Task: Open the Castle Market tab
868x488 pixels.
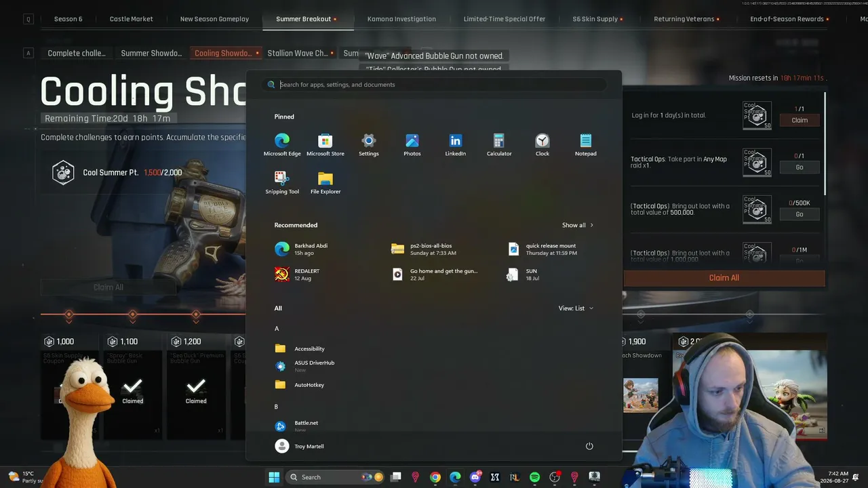Action: [132, 19]
